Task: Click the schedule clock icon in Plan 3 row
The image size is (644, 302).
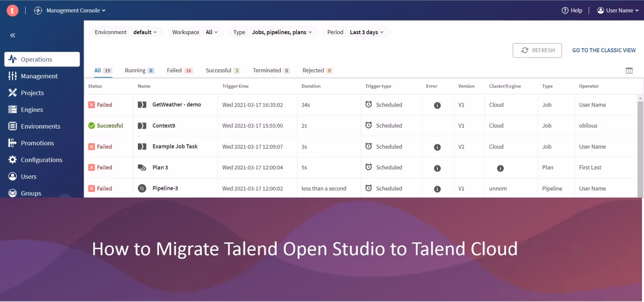Action: pyautogui.click(x=369, y=167)
